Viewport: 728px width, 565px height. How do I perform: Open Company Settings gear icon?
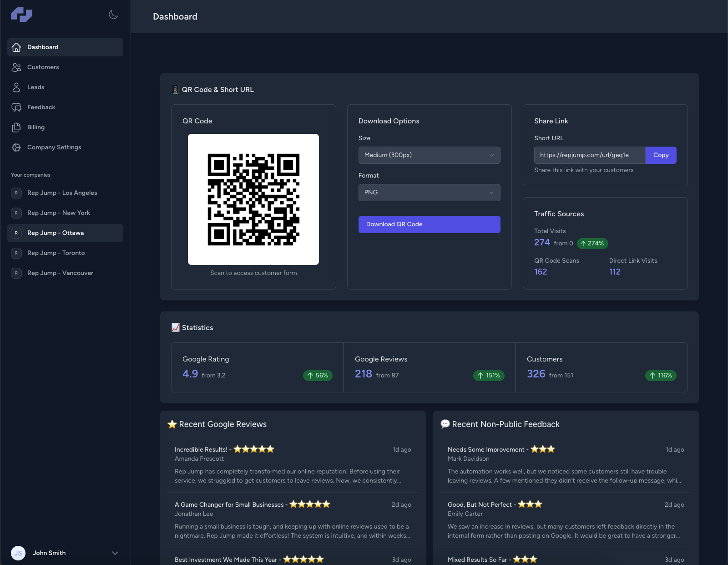click(16, 147)
